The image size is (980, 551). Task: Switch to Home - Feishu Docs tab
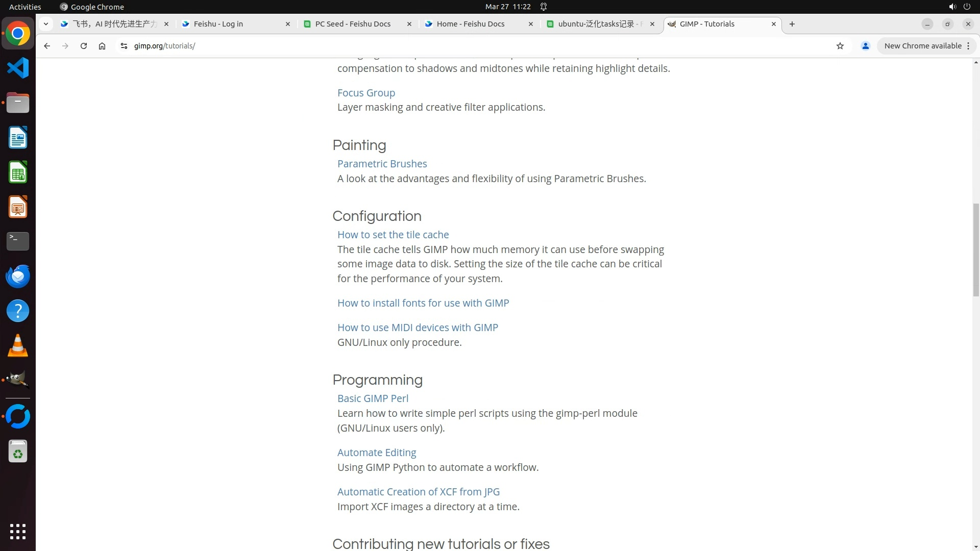(470, 24)
